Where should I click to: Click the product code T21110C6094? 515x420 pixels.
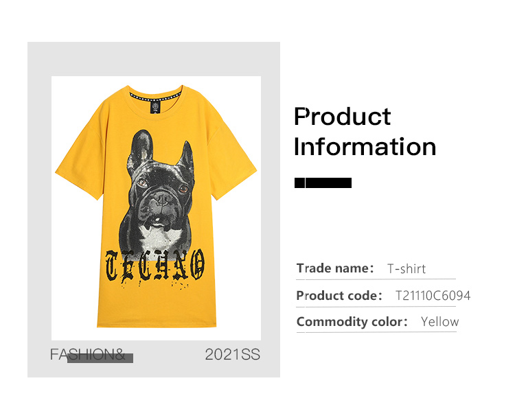[433, 296]
